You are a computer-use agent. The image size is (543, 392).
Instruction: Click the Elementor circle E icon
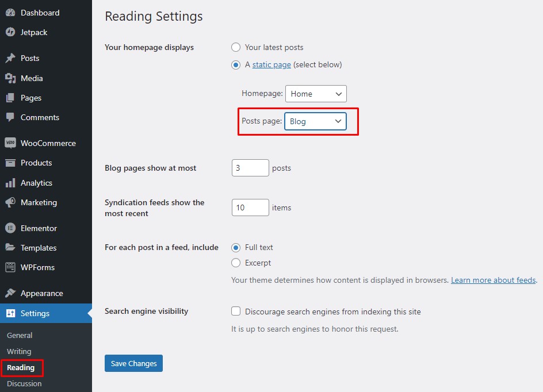click(10, 228)
